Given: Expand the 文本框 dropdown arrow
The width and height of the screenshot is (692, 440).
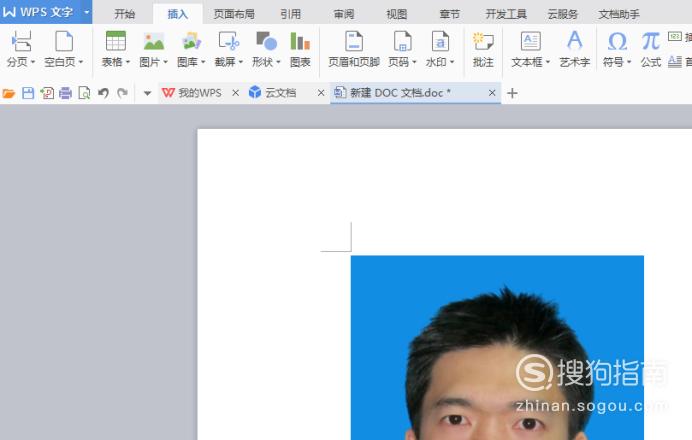Looking at the screenshot, I should [548, 62].
